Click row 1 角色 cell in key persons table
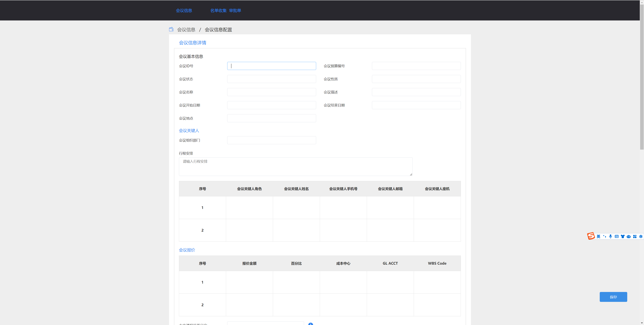 [249, 207]
